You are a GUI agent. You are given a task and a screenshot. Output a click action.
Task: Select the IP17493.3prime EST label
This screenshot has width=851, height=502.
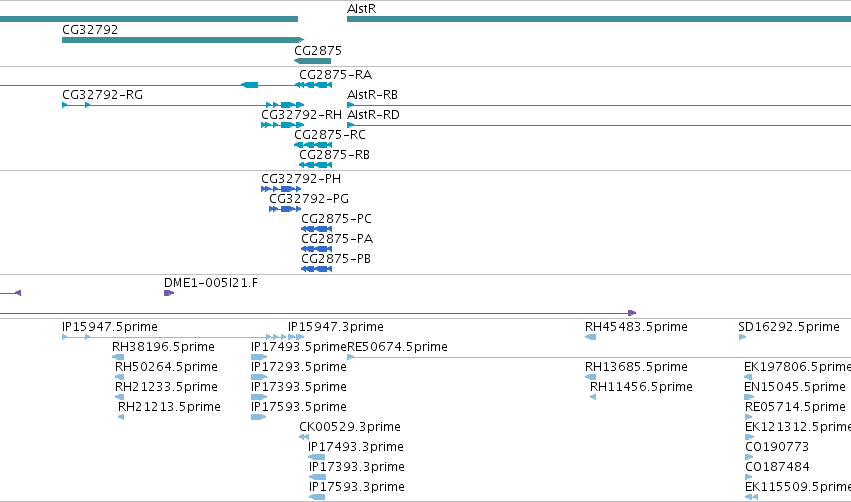click(x=356, y=447)
